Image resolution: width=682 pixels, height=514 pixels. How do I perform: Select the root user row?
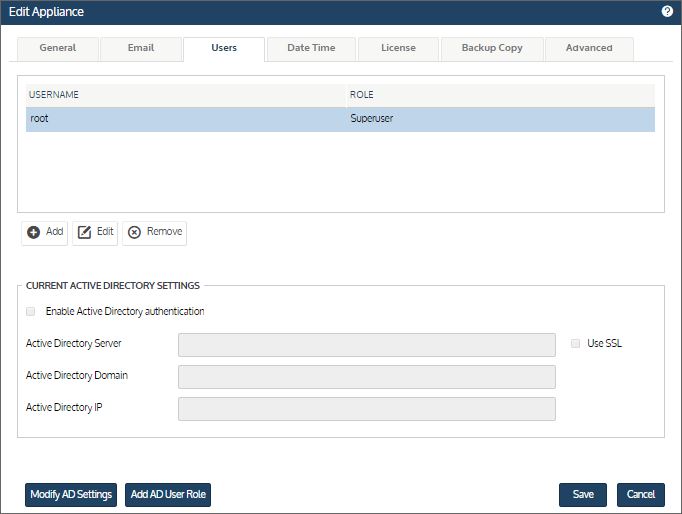340,119
